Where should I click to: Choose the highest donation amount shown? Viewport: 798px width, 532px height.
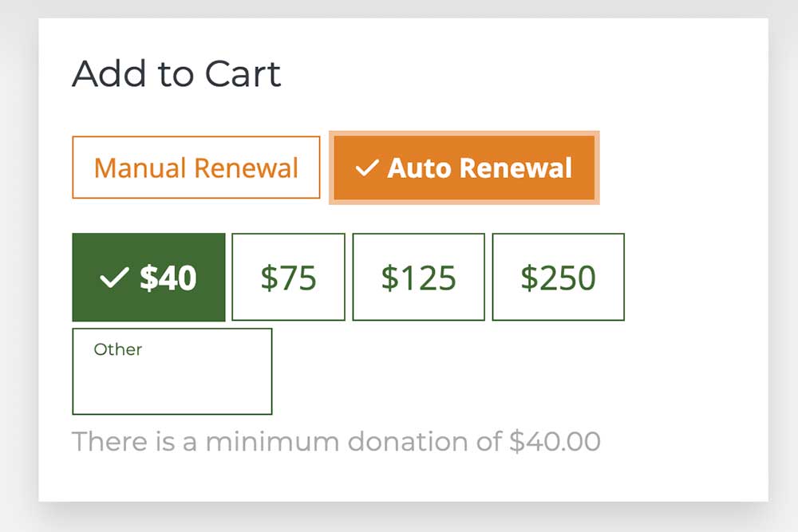(559, 277)
